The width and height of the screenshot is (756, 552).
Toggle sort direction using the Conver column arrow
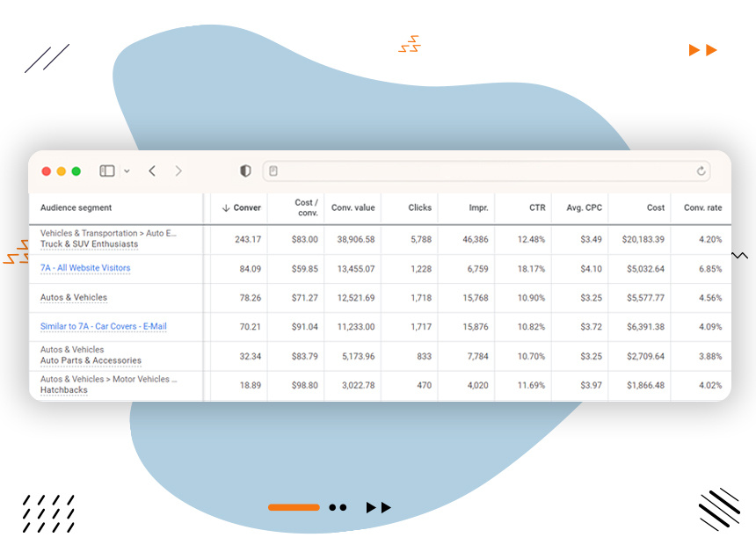point(224,207)
